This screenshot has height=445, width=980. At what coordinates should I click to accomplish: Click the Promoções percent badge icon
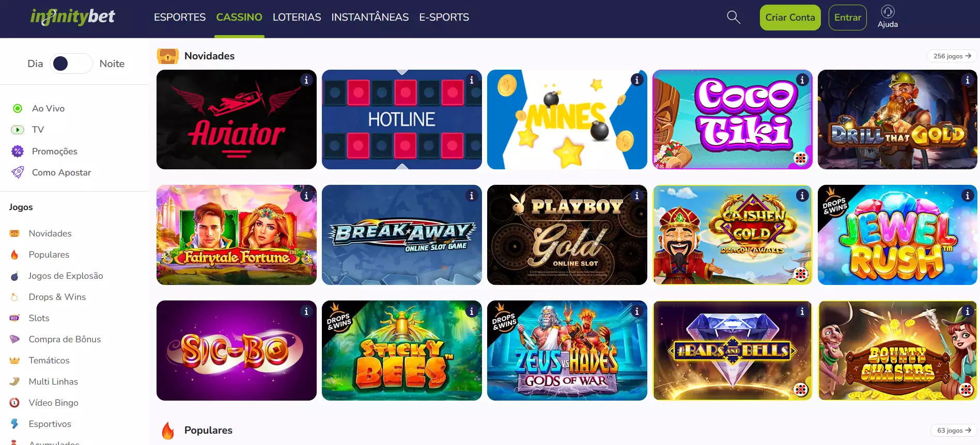pos(18,151)
